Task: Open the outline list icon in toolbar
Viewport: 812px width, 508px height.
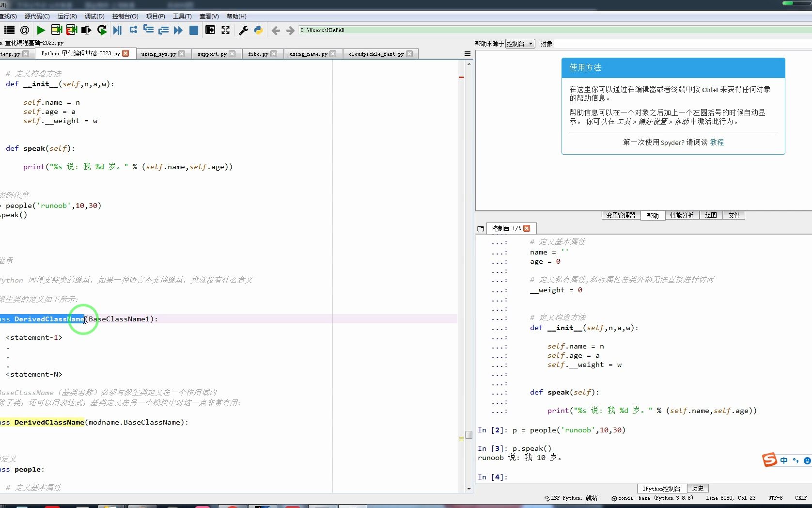Action: coord(9,30)
